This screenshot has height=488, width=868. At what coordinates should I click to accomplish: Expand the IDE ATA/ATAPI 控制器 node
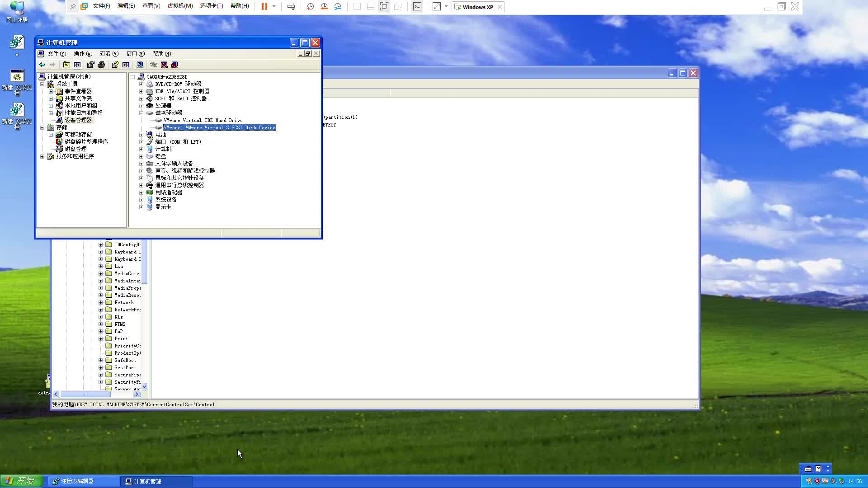click(141, 91)
